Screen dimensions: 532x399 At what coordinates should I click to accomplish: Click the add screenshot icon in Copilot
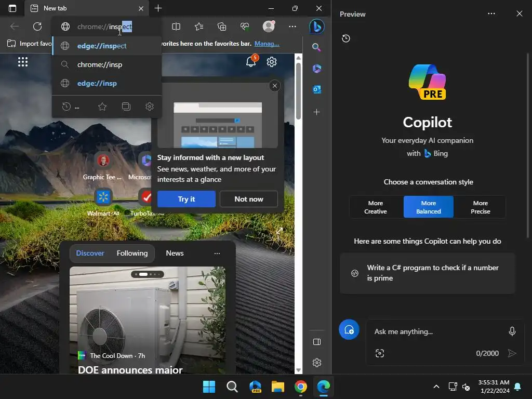coord(380,353)
